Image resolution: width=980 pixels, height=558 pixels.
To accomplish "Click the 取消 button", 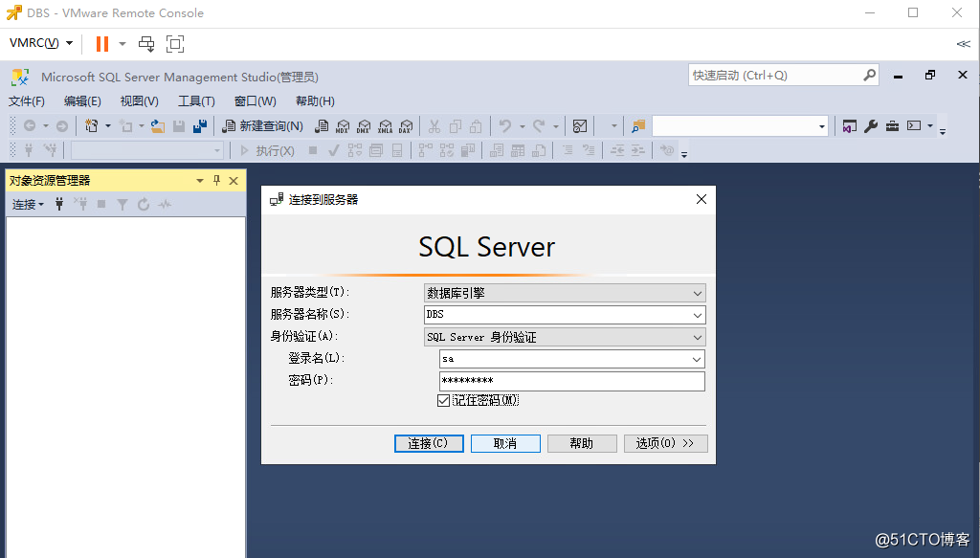I will (505, 444).
